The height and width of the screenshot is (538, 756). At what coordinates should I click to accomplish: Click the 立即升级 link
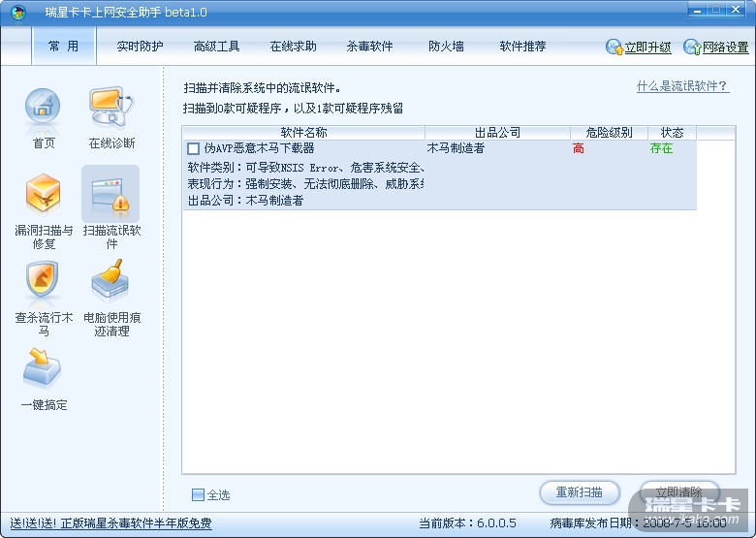[x=647, y=47]
